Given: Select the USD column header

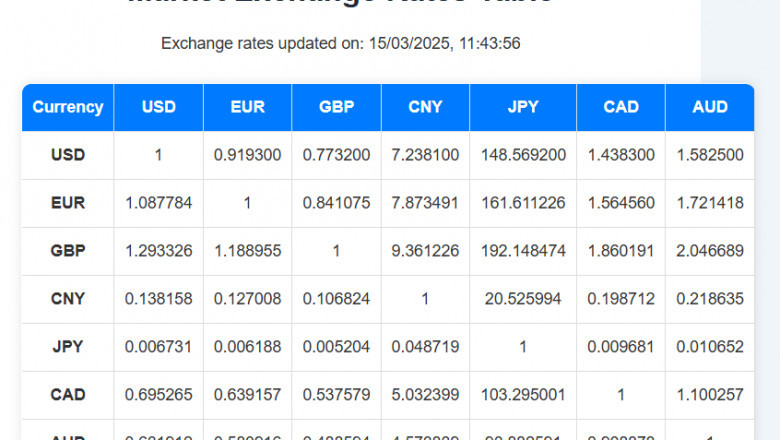Looking at the screenshot, I should pyautogui.click(x=159, y=107).
